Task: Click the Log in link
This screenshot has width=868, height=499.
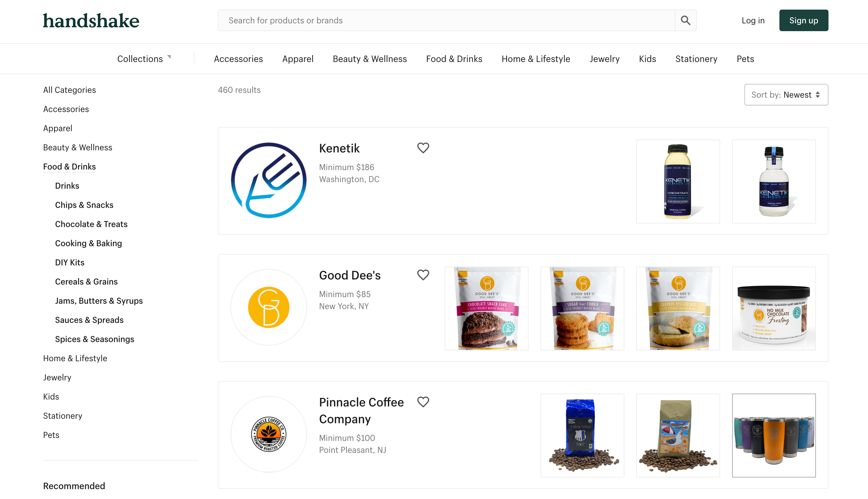Action: tap(753, 21)
